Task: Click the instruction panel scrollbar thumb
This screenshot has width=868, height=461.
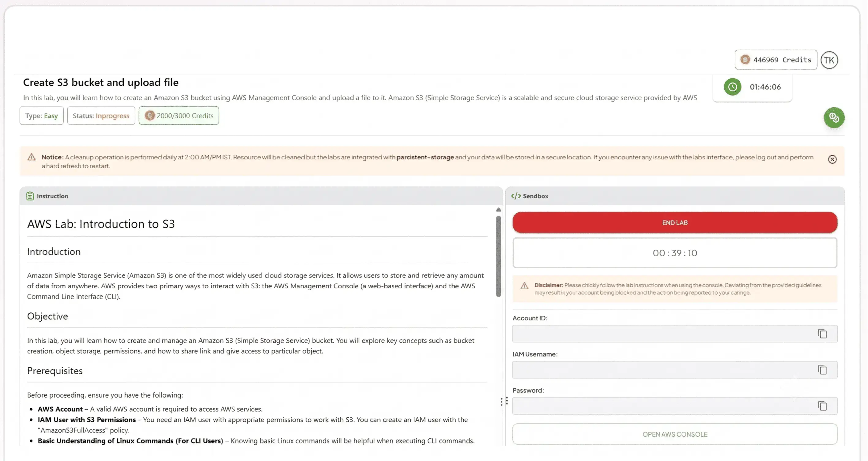Action: click(498, 257)
